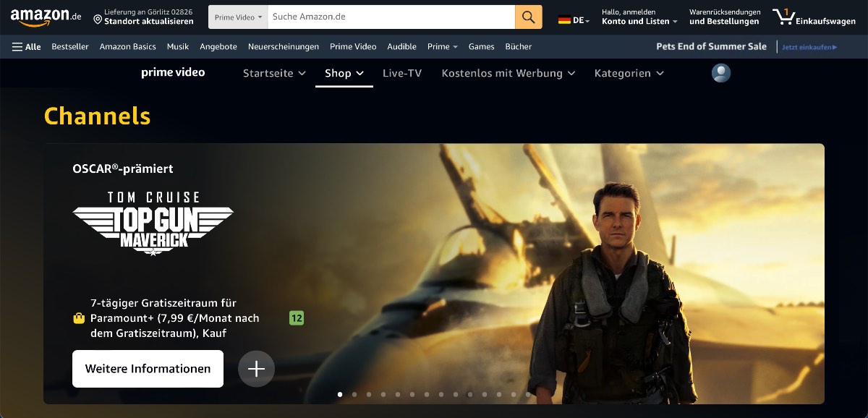Open Games nav link

click(481, 46)
